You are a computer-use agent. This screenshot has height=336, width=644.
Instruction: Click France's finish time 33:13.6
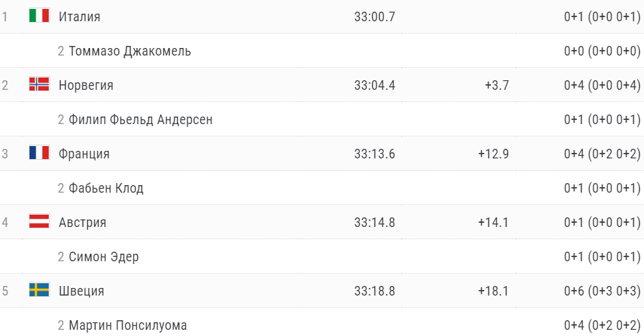point(375,154)
